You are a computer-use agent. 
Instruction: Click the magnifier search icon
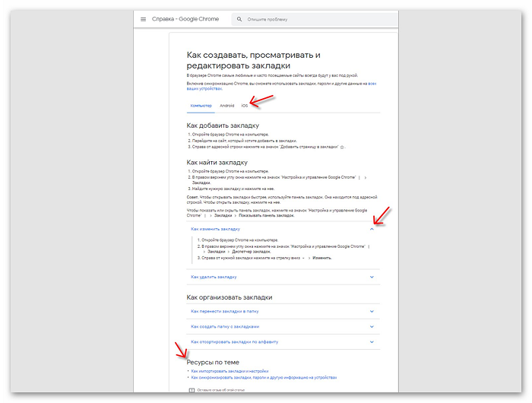coord(239,19)
